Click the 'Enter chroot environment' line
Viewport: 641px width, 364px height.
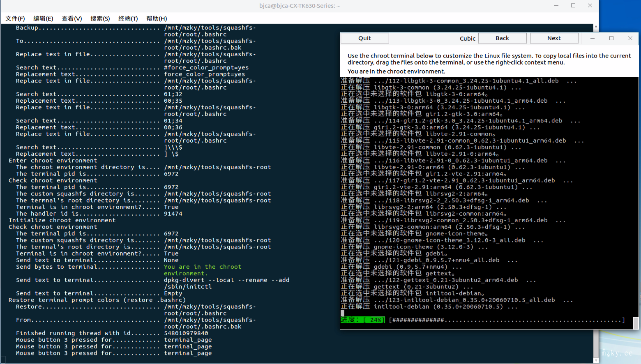53,161
